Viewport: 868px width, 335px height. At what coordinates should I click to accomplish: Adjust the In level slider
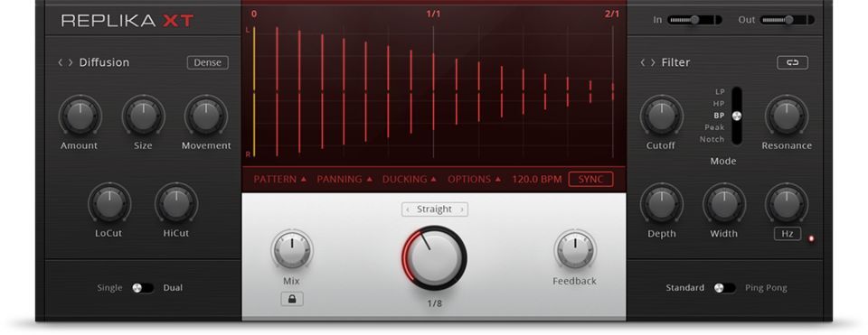[x=694, y=20]
